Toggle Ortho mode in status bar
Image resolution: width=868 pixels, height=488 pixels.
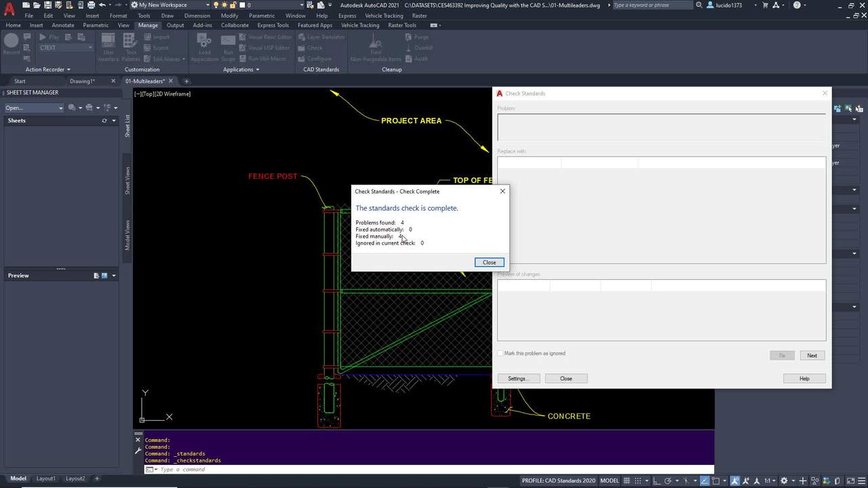pyautogui.click(x=658, y=480)
